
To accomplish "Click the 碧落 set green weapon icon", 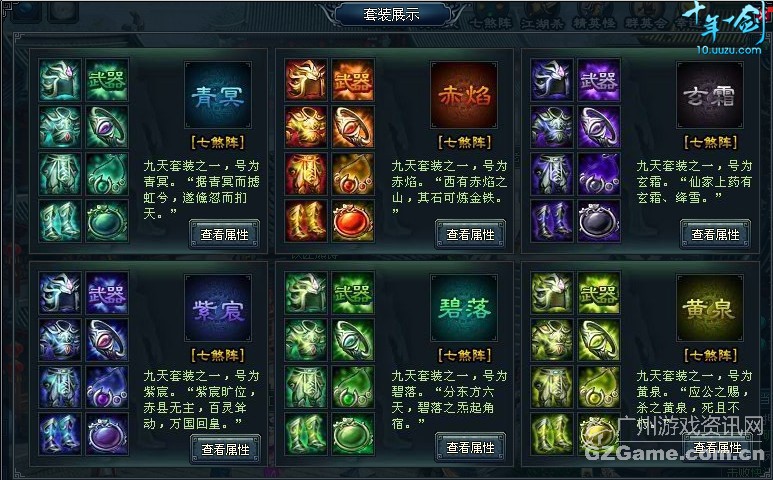I will (x=353, y=293).
